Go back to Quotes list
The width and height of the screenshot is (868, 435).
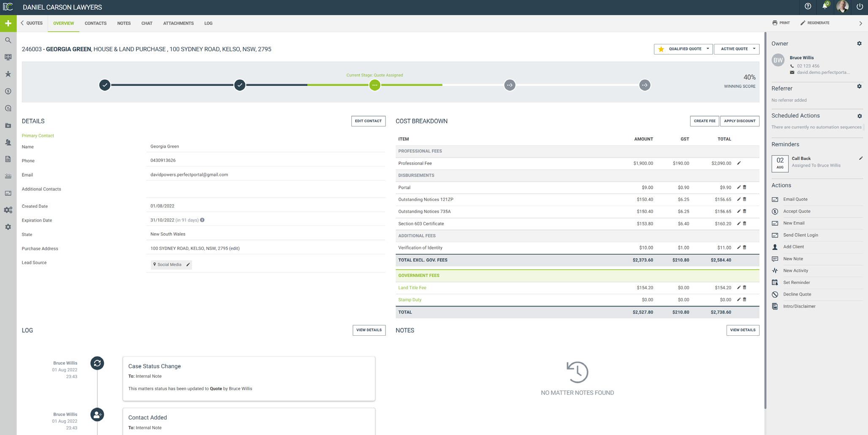coord(32,23)
